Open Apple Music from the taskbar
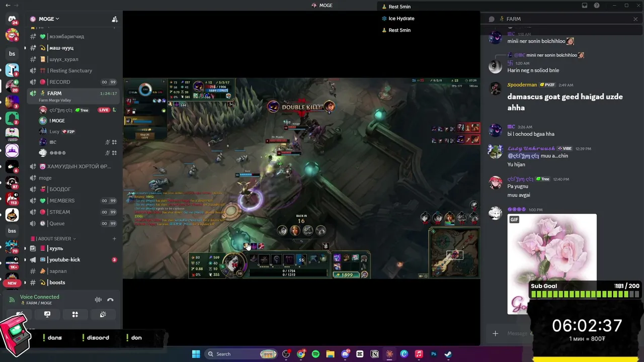Viewport: 644px width, 362px height. point(419,354)
